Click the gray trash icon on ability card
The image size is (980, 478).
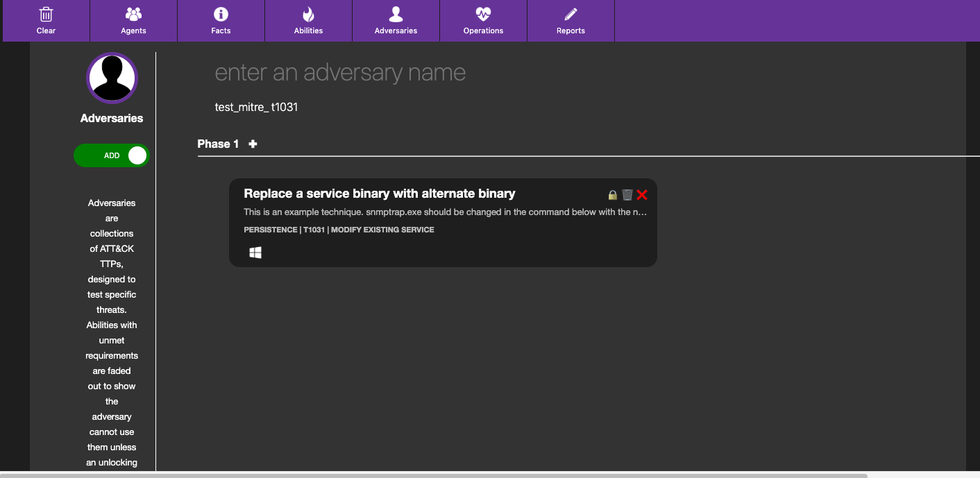click(x=627, y=195)
